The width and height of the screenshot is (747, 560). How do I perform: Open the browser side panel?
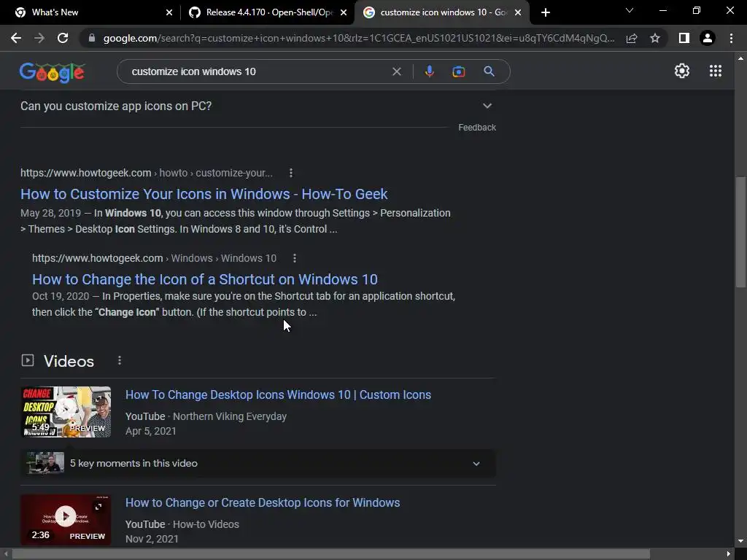(x=684, y=38)
